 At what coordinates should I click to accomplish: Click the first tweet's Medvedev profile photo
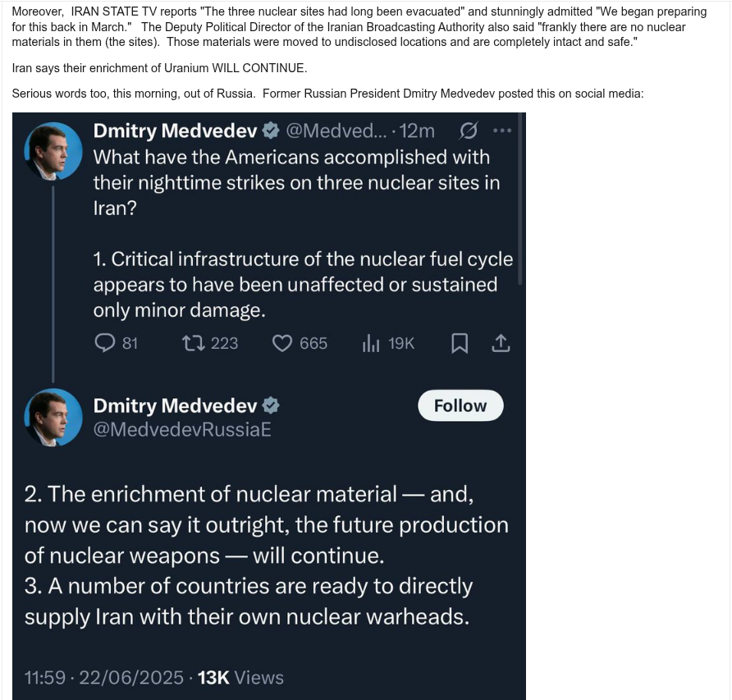(54, 152)
